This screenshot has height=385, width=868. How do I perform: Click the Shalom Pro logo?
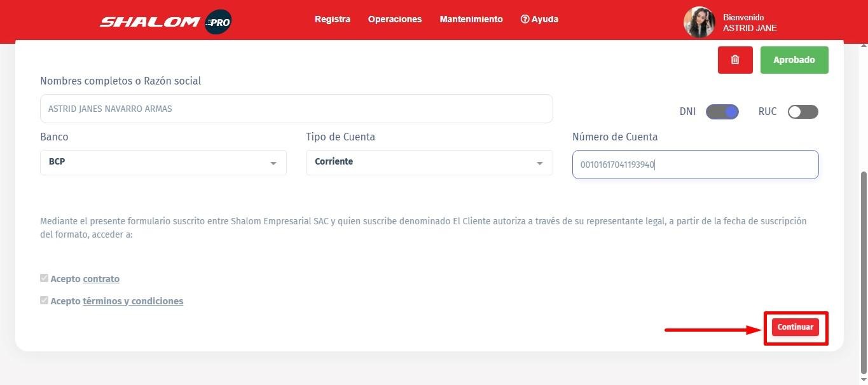pyautogui.click(x=165, y=22)
